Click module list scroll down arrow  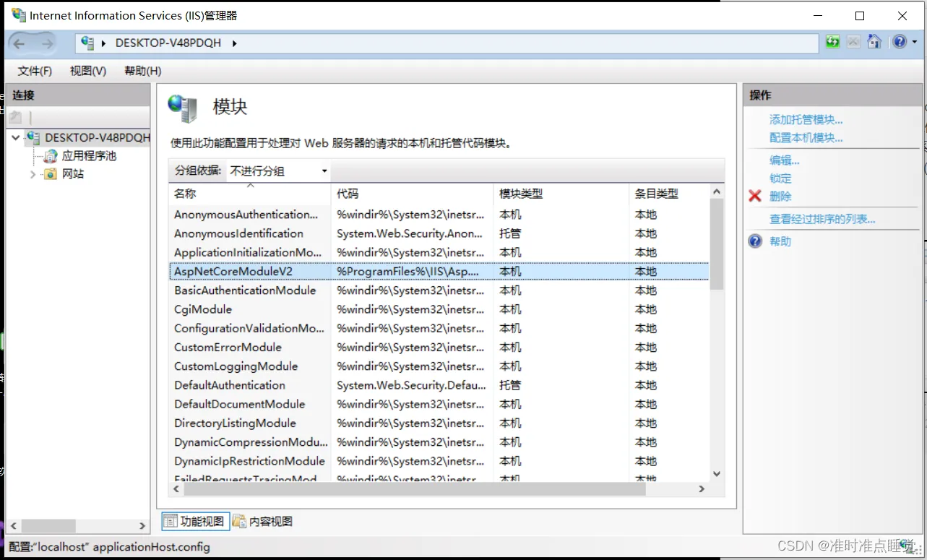click(717, 474)
